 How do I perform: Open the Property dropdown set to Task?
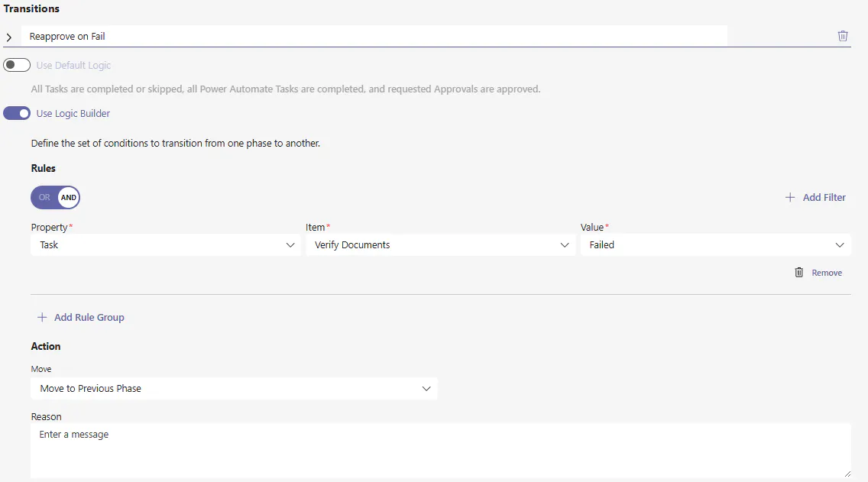pyautogui.click(x=165, y=245)
